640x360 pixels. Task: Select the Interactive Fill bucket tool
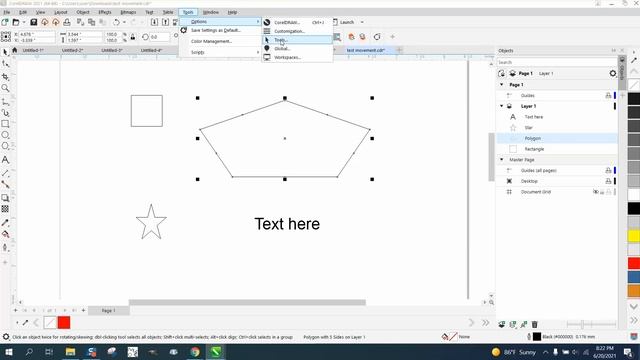(5, 234)
